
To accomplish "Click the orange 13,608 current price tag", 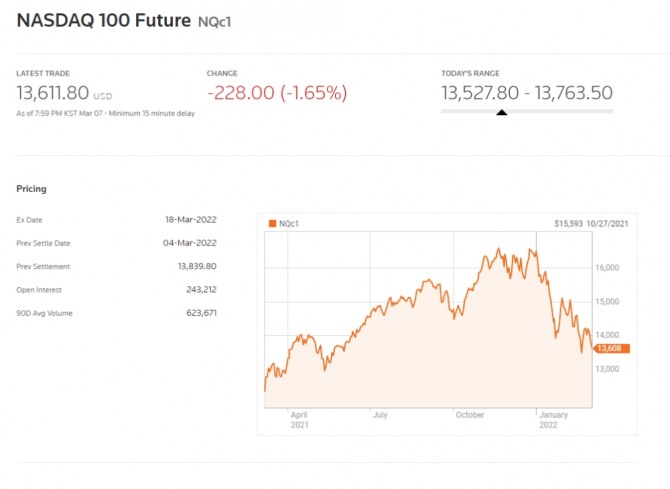I will [611, 348].
